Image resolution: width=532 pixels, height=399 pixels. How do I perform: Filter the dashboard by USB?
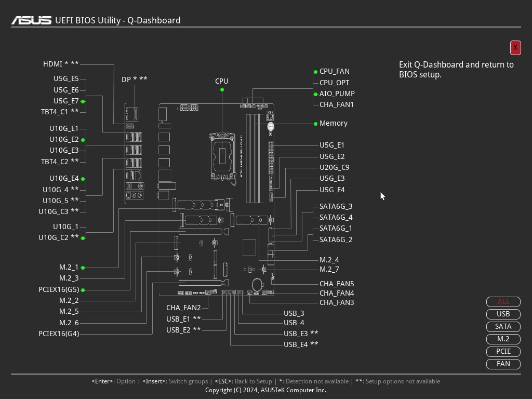(x=503, y=314)
